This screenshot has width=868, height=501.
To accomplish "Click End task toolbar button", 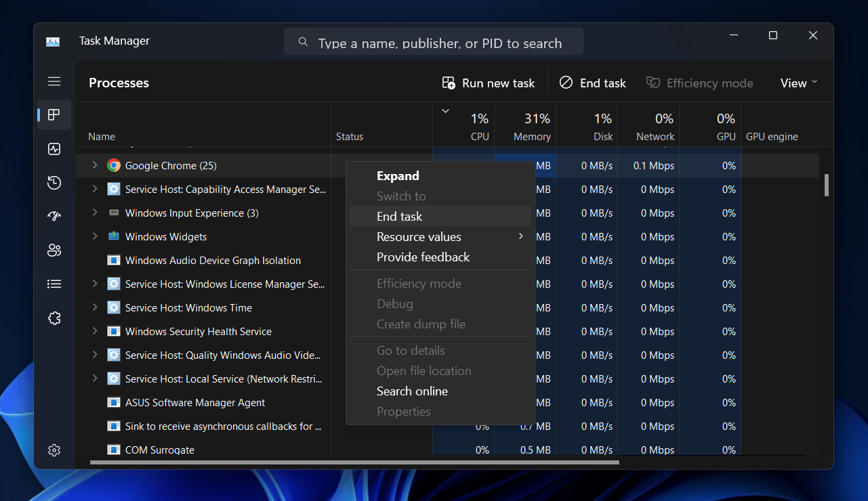I will pos(592,83).
